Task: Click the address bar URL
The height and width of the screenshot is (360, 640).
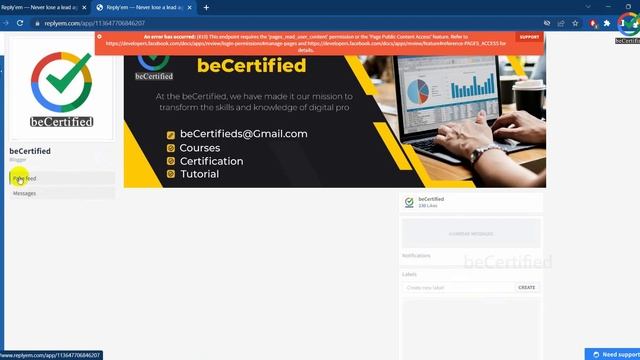Action: coord(95,24)
